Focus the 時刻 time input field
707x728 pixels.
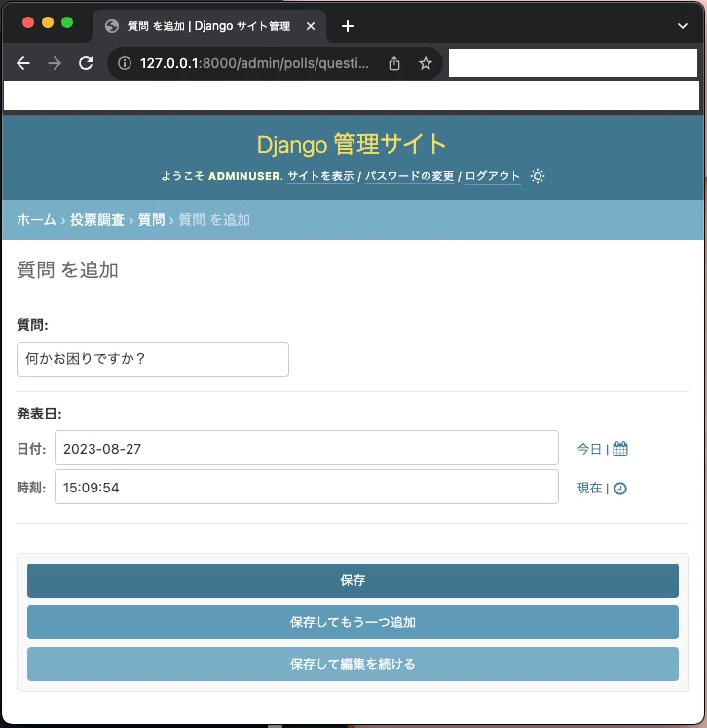click(x=307, y=487)
